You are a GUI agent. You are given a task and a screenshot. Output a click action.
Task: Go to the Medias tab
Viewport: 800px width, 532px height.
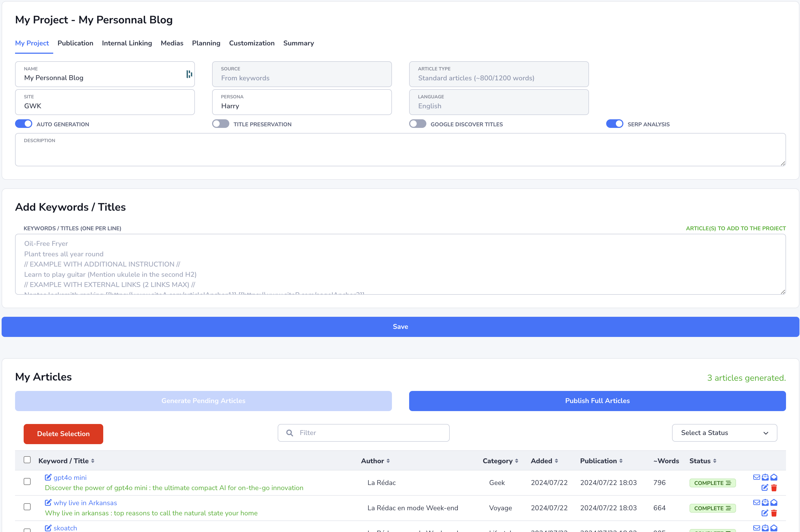click(x=172, y=43)
